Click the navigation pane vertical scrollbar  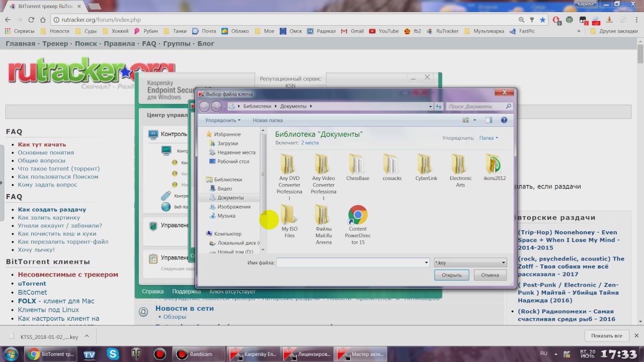pos(263,190)
